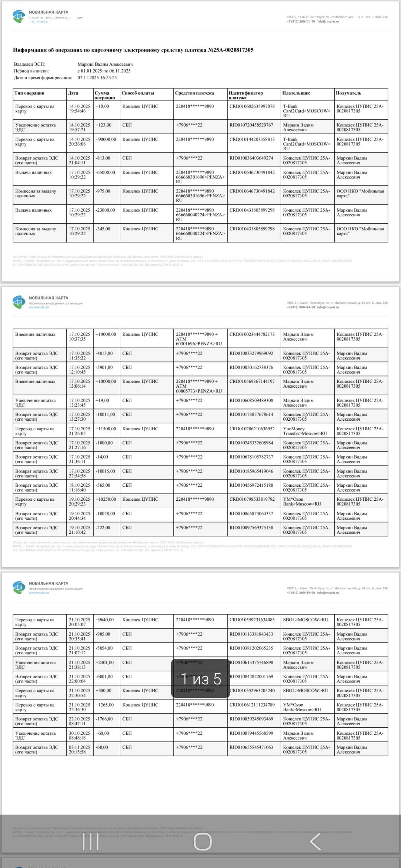The width and height of the screenshot is (401, 868).
Task: Open recent apps with navigation button
Action: [x=91, y=841]
